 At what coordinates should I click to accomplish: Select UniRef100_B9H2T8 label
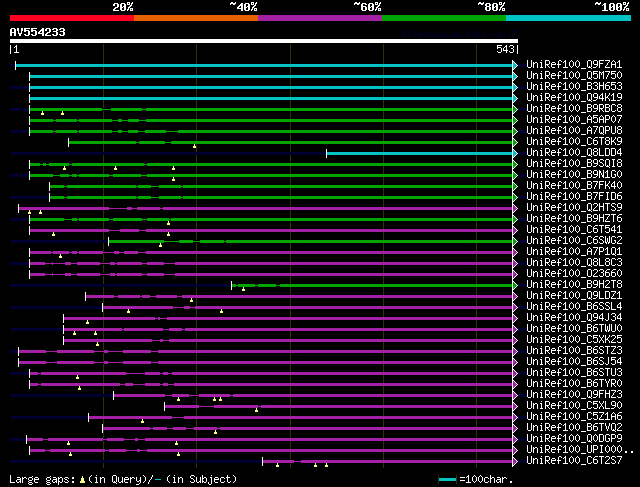(574, 285)
